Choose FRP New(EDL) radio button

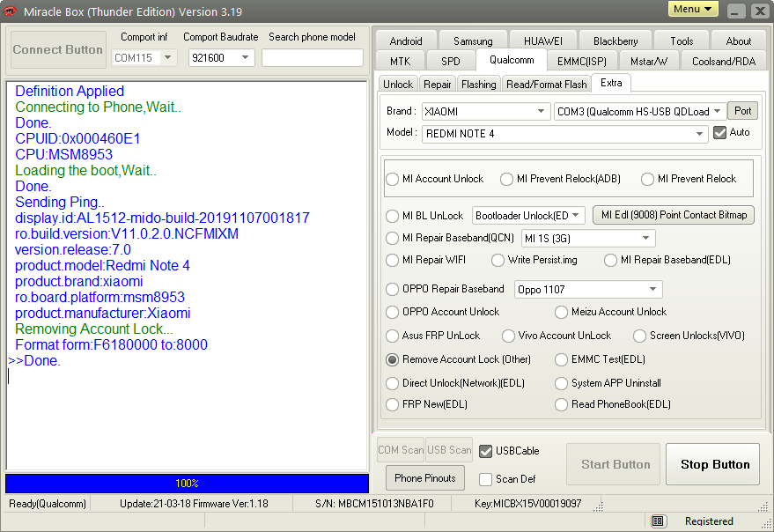click(393, 404)
